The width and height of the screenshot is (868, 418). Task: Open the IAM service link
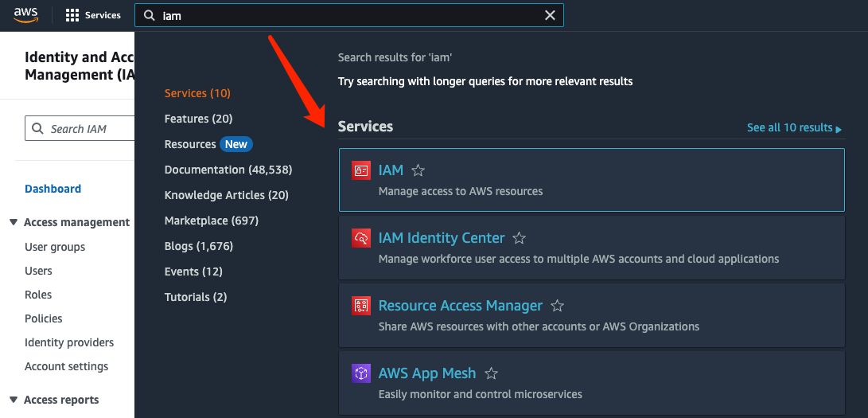click(391, 170)
